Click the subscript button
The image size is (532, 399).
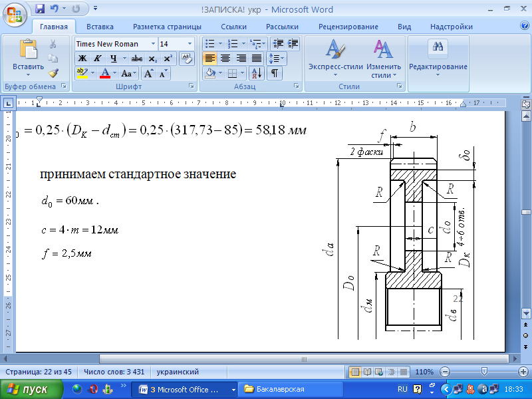153,59
